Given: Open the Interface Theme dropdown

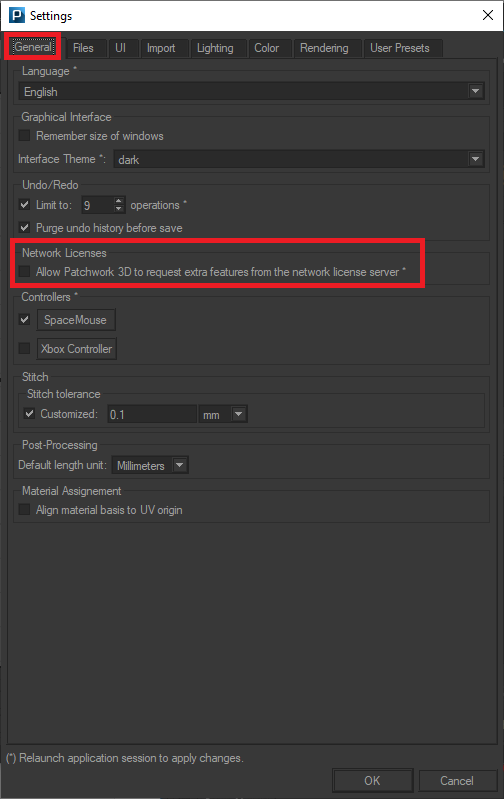Looking at the screenshot, I should click(x=299, y=159).
